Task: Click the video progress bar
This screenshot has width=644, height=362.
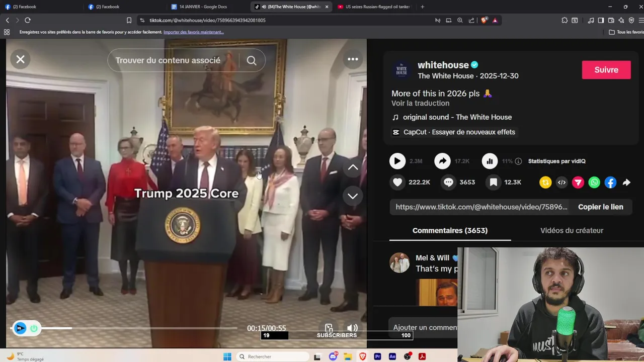Action: coord(123,328)
